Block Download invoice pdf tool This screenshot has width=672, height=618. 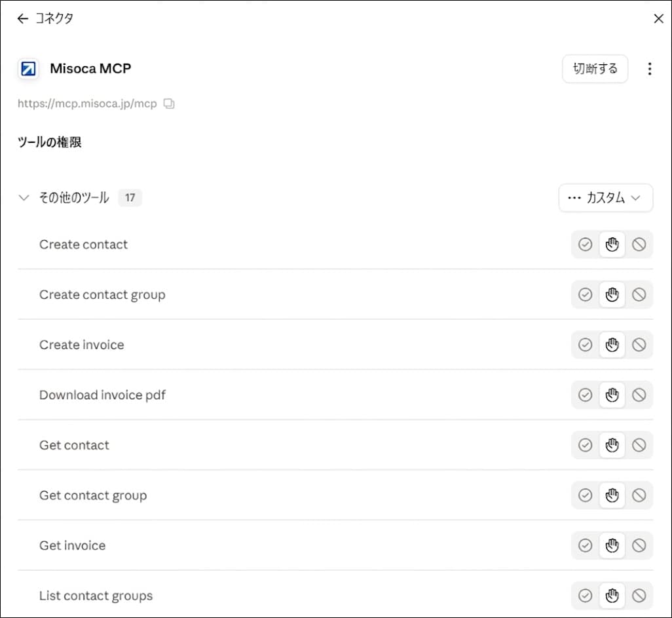pos(639,395)
